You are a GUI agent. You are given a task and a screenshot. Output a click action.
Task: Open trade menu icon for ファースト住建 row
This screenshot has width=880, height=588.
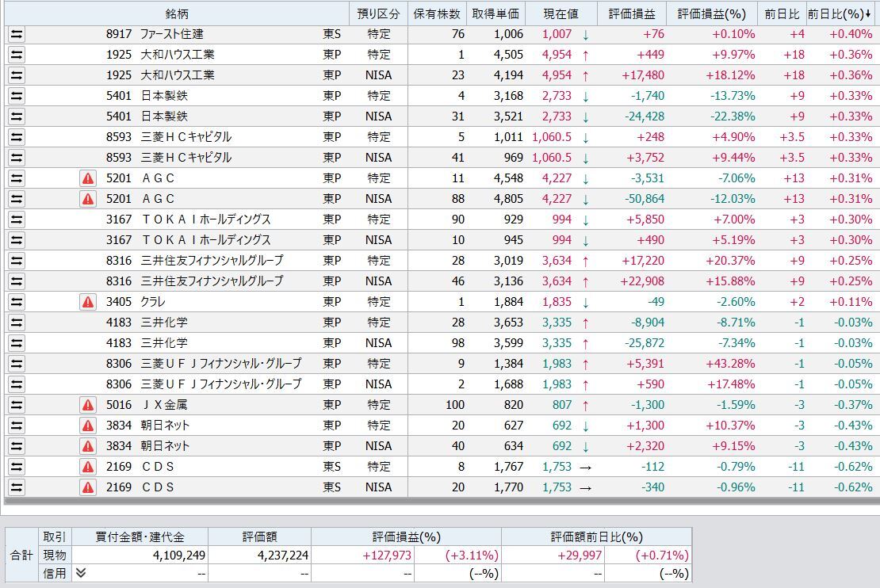(17, 34)
